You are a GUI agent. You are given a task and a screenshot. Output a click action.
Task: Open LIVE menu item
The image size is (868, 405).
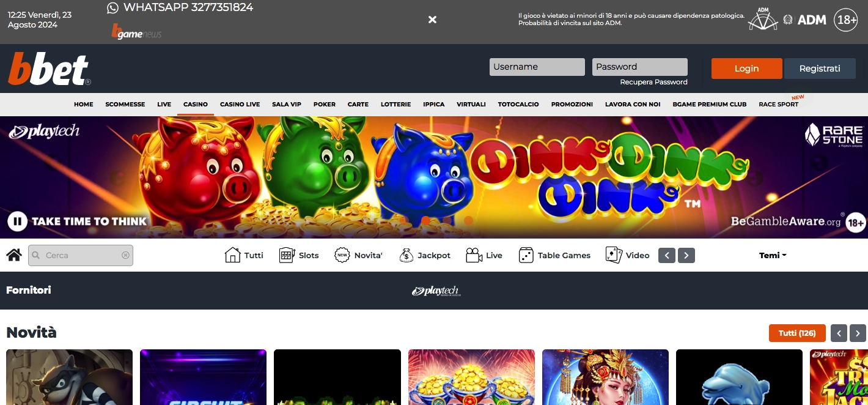coord(164,105)
